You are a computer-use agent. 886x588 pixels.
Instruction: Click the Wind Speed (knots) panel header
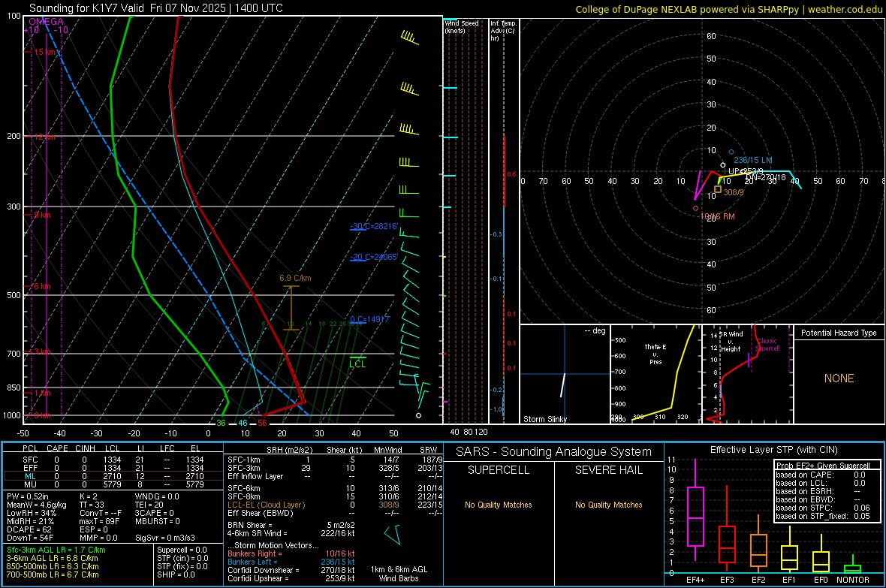pyautogui.click(x=461, y=26)
